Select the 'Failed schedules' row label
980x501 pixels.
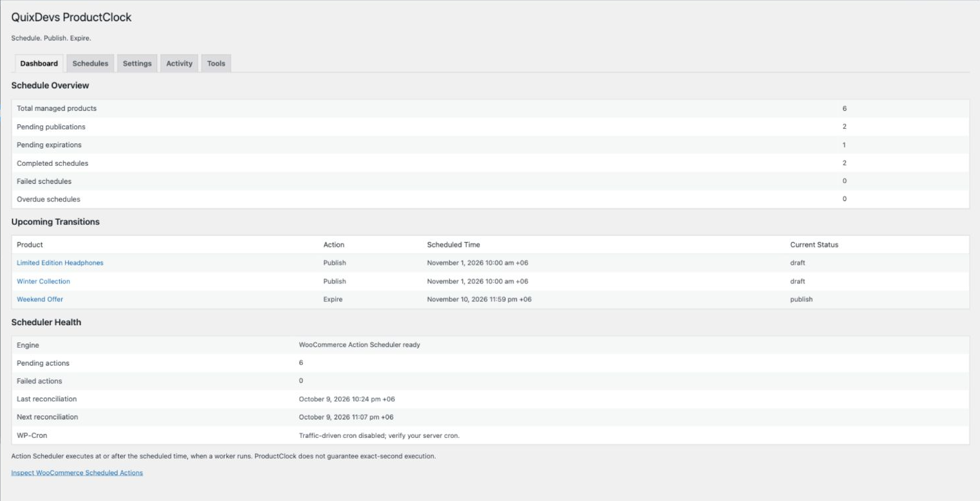[x=44, y=181]
